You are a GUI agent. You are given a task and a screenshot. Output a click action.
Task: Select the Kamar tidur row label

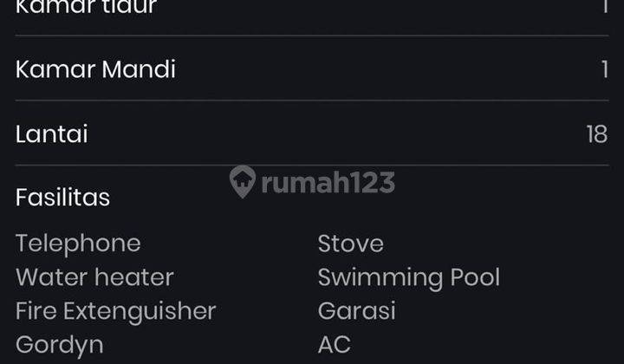87,6
